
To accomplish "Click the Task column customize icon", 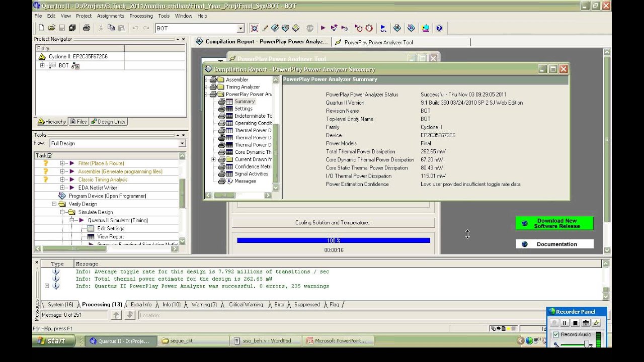I will (50, 156).
